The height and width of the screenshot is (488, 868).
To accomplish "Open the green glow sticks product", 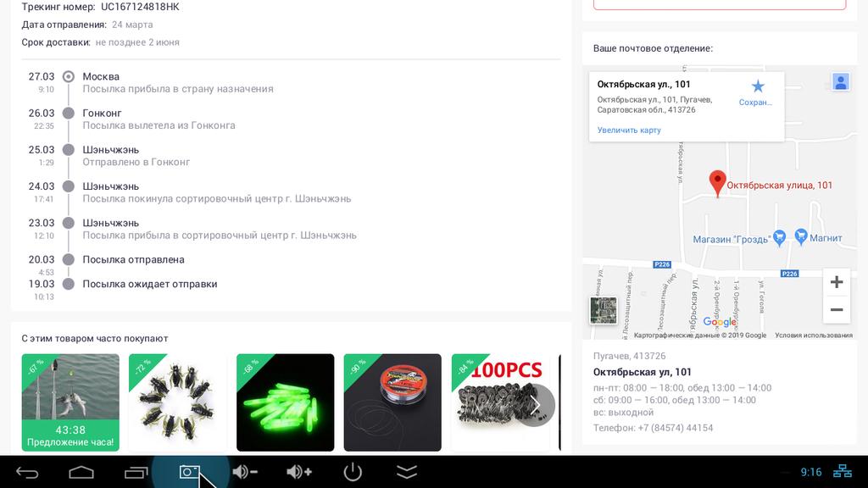I will (x=285, y=402).
